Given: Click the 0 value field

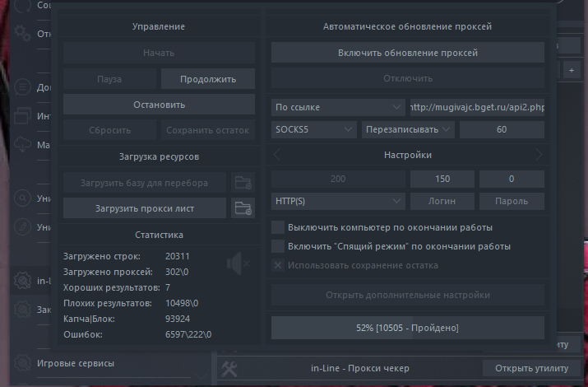Looking at the screenshot, I should coord(512,179).
